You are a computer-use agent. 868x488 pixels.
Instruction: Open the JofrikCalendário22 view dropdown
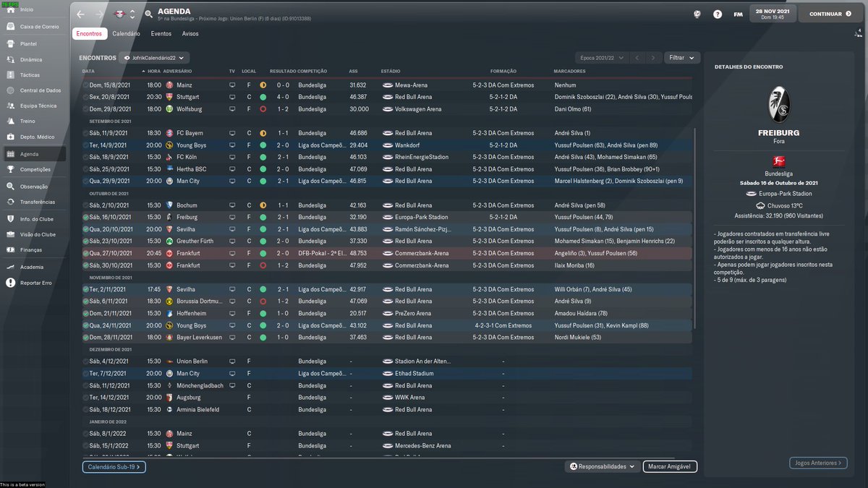pos(154,57)
